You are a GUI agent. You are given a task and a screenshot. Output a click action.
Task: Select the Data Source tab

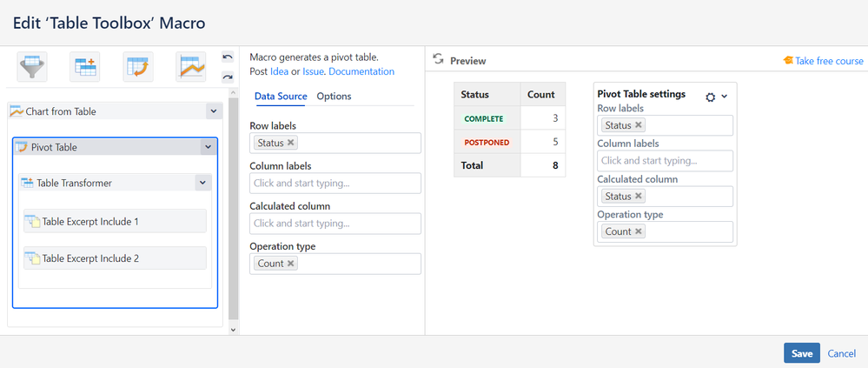click(281, 97)
